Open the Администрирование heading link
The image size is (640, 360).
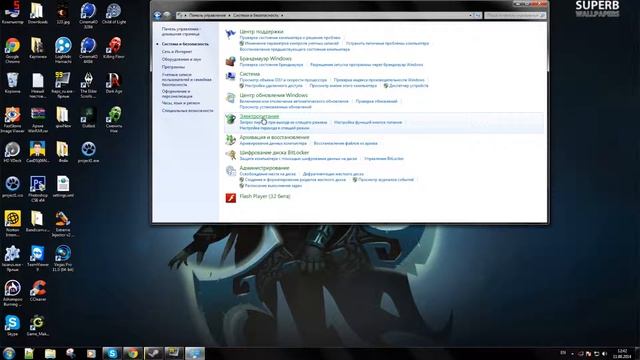(x=264, y=168)
